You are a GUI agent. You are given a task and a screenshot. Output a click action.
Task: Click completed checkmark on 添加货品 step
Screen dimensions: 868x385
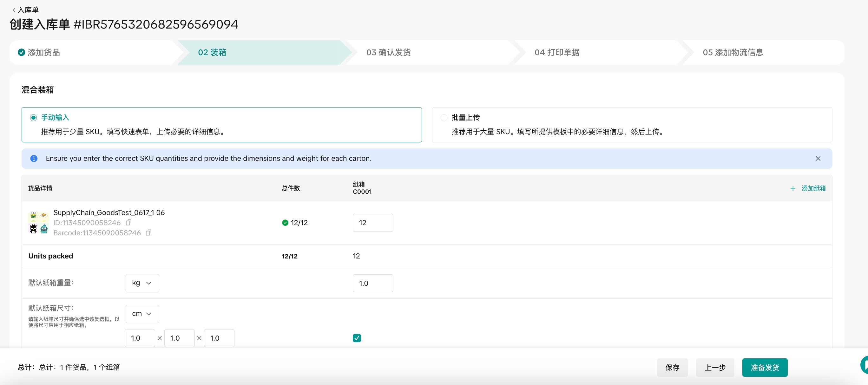pyautogui.click(x=22, y=52)
